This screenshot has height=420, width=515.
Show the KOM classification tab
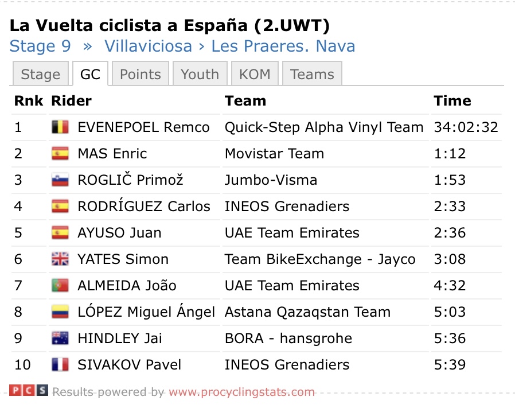[x=255, y=73]
